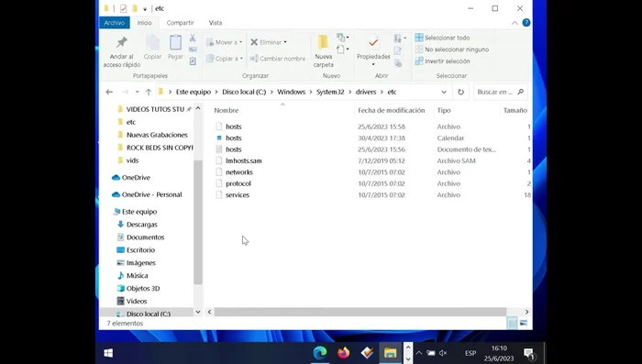
Task: Click the Buscar en search field
Action: click(501, 92)
